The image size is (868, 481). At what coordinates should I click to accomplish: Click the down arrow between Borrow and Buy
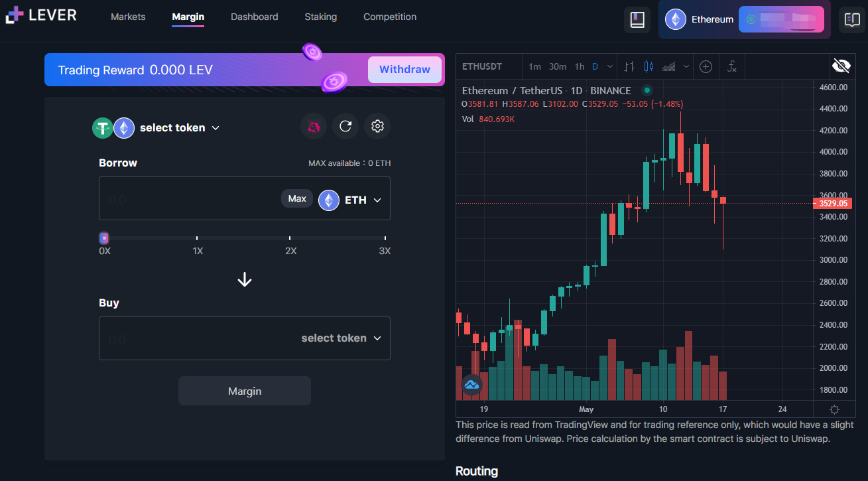(245, 279)
